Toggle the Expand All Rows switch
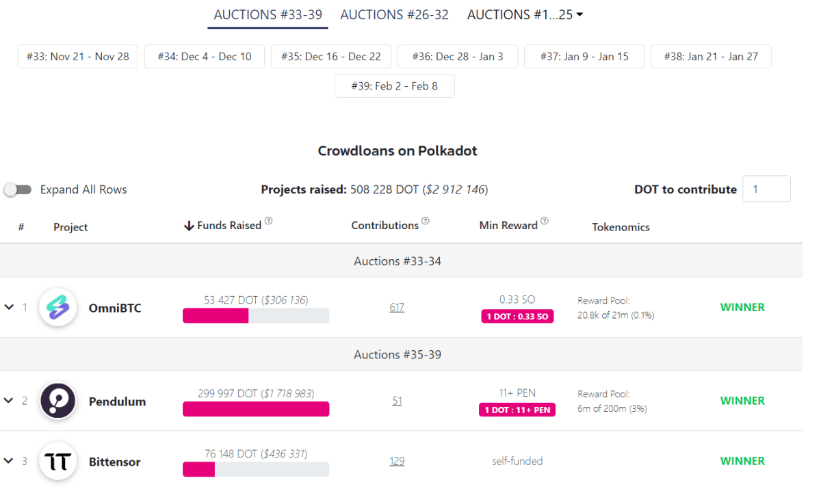This screenshot has width=821, height=504. (x=18, y=189)
